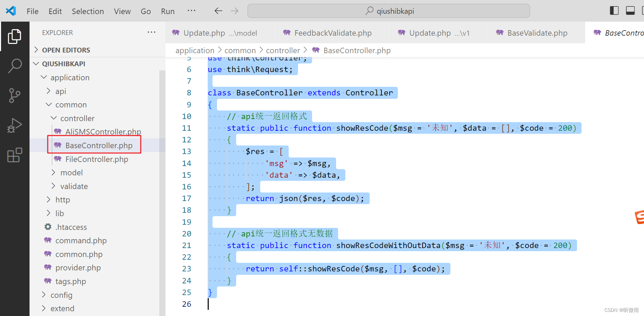Open the View menu
Image resolution: width=644 pixels, height=316 pixels.
[123, 11]
